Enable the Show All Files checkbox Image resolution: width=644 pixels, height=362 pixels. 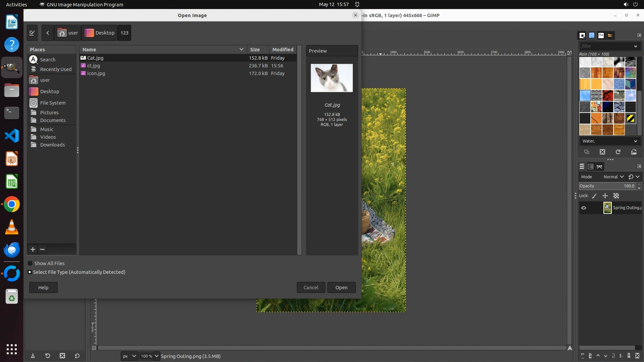tap(30, 263)
